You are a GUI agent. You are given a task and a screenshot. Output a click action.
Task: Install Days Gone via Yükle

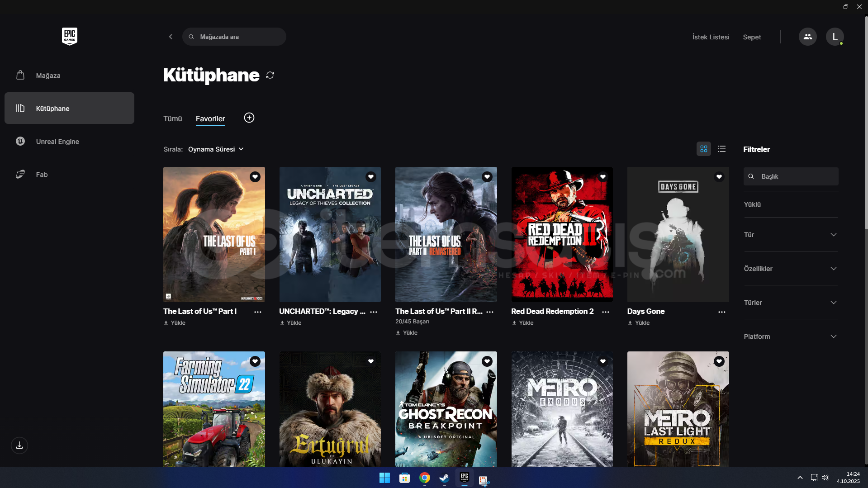coord(639,323)
